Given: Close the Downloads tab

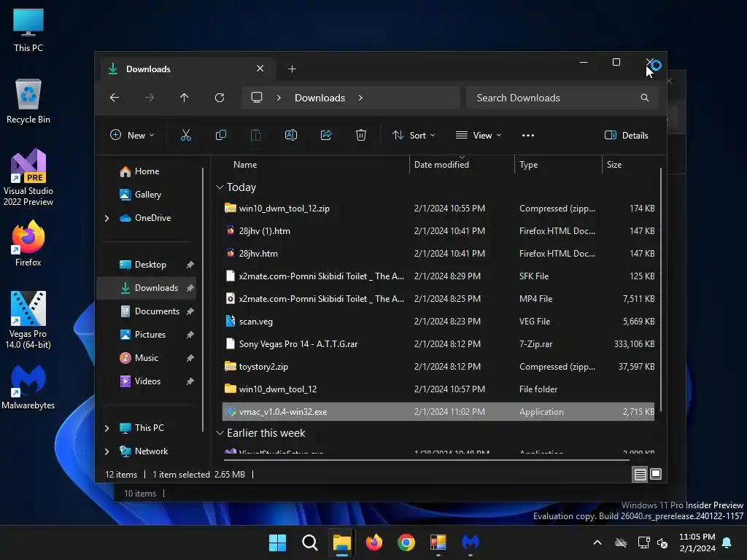Looking at the screenshot, I should [260, 69].
